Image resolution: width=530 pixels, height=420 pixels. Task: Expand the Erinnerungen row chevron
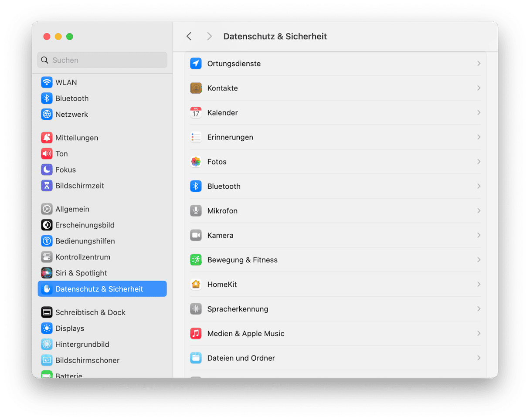479,137
